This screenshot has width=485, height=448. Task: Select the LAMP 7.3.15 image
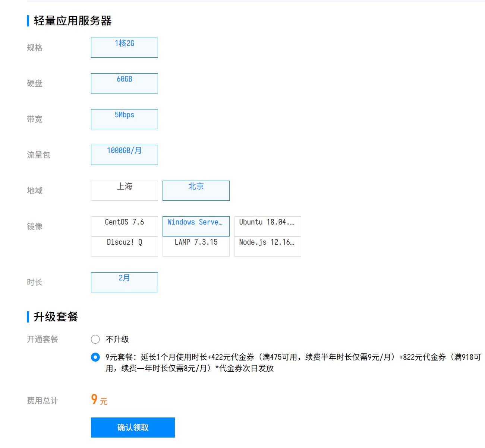click(196, 246)
